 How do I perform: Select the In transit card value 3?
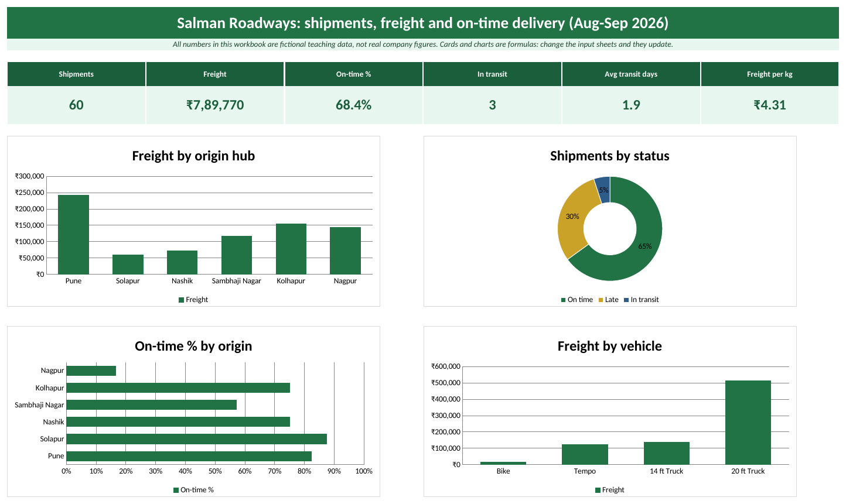pos(492,105)
